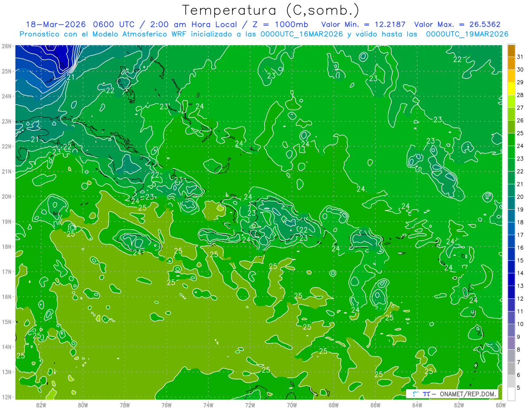
Task: Click the "16N" latitude axis label
Action: point(7,297)
